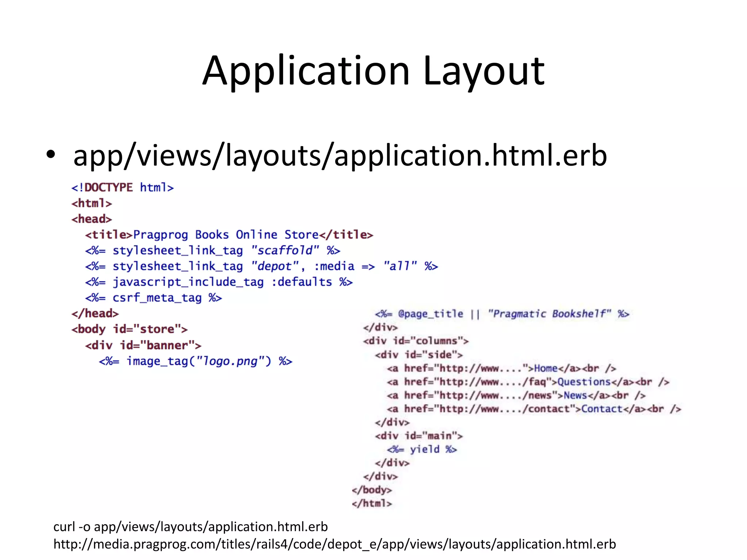The height and width of the screenshot is (560, 747).
Task: Click the 'Pragprog Books Online Store' title line
Action: [x=229, y=235]
